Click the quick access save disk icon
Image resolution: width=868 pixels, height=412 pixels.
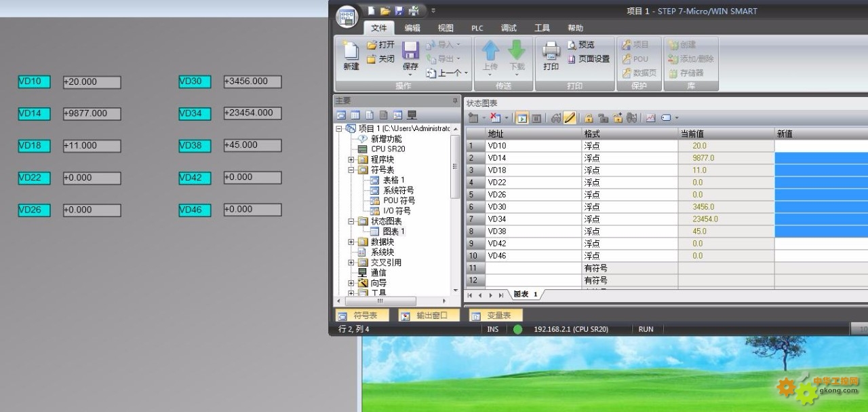click(399, 11)
